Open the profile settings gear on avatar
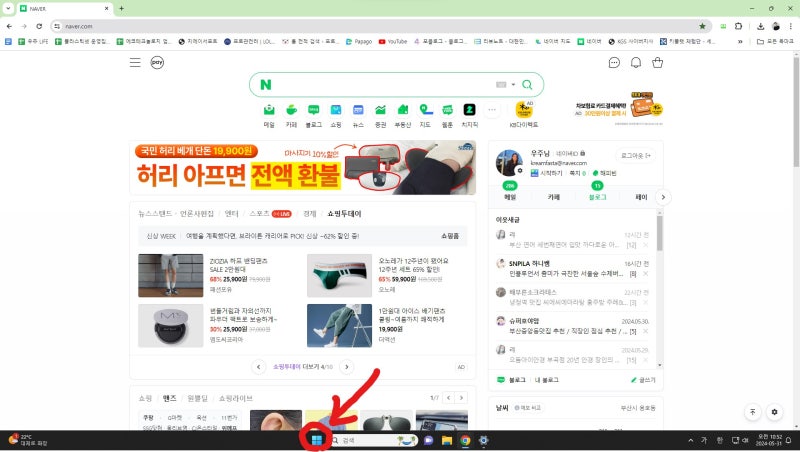The image size is (800, 452). pyautogui.click(x=519, y=170)
